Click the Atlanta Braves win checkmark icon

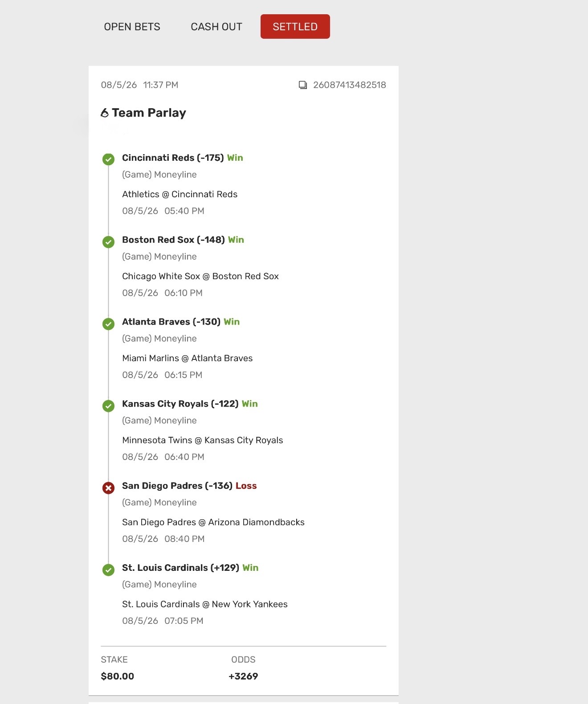tap(108, 324)
